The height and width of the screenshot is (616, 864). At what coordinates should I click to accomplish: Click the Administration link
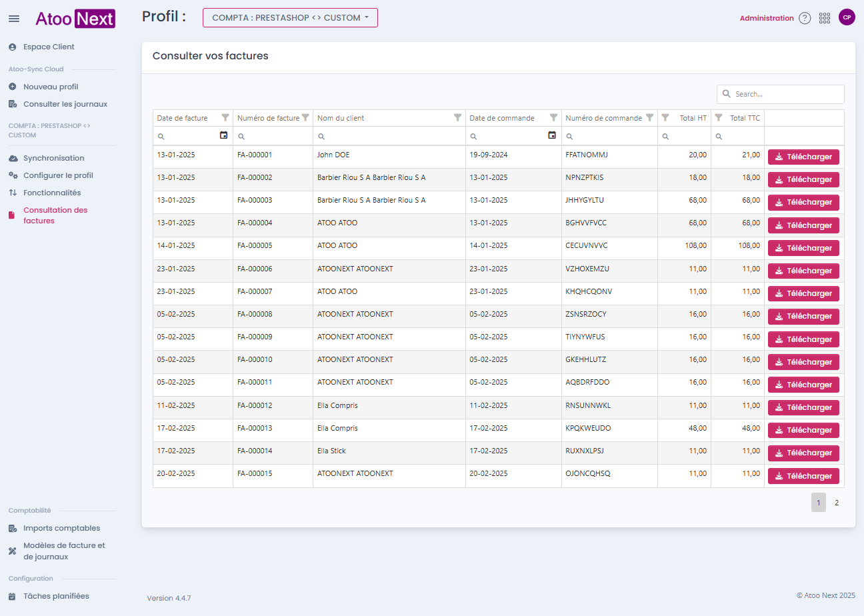point(767,18)
